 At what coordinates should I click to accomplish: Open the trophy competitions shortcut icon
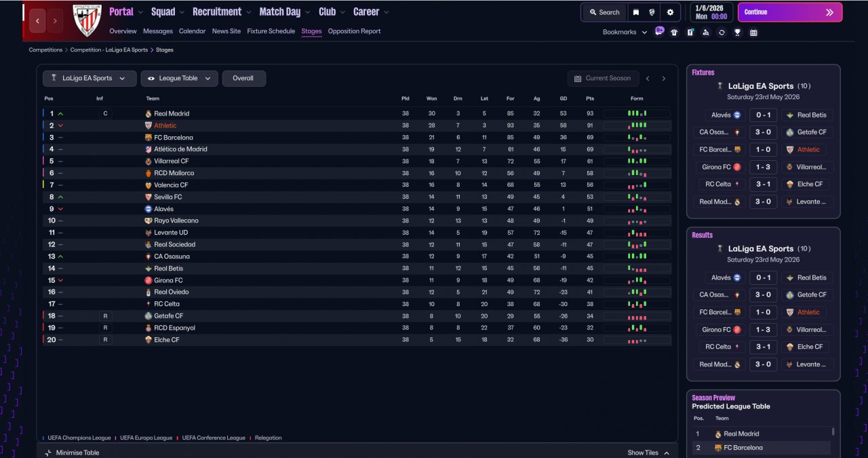pos(737,32)
